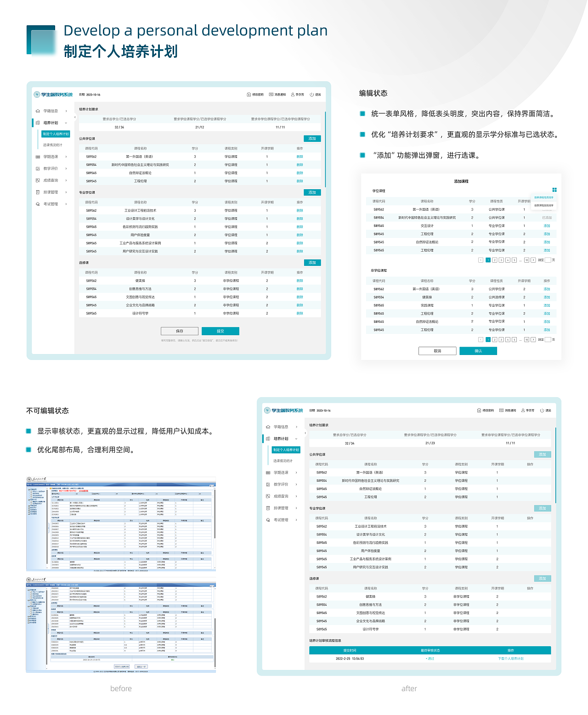The width and height of the screenshot is (588, 715).
Task: Click the 李亦芳 user icon in the after screen
Action: pos(523,411)
